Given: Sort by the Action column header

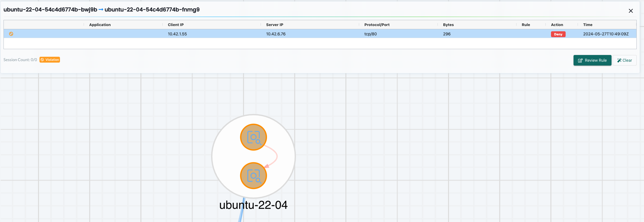Looking at the screenshot, I should click(557, 25).
